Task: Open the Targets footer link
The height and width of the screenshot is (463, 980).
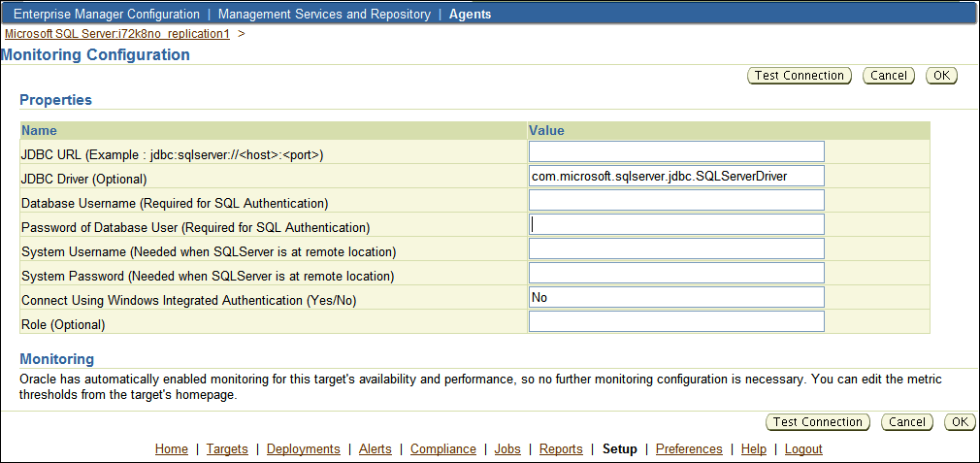Action: (x=227, y=449)
